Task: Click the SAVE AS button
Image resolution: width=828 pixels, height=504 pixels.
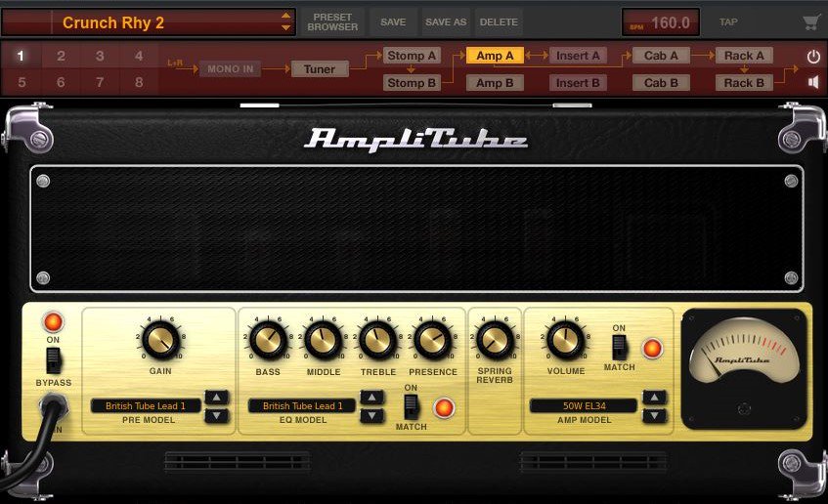Action: pyautogui.click(x=446, y=22)
